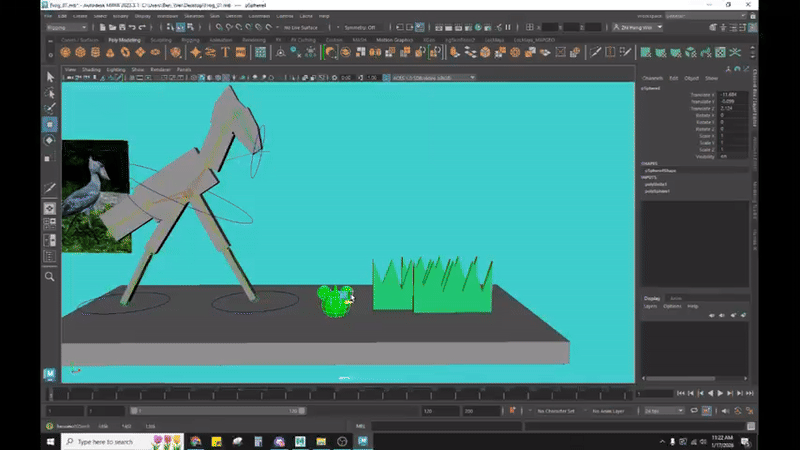Click the polygon cube shelf icon
The image size is (800, 450).
coord(80,52)
